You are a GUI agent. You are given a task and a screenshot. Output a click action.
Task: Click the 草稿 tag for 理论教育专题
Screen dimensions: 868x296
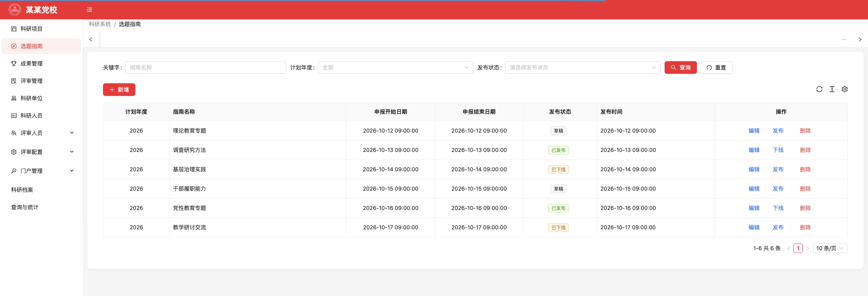click(559, 131)
